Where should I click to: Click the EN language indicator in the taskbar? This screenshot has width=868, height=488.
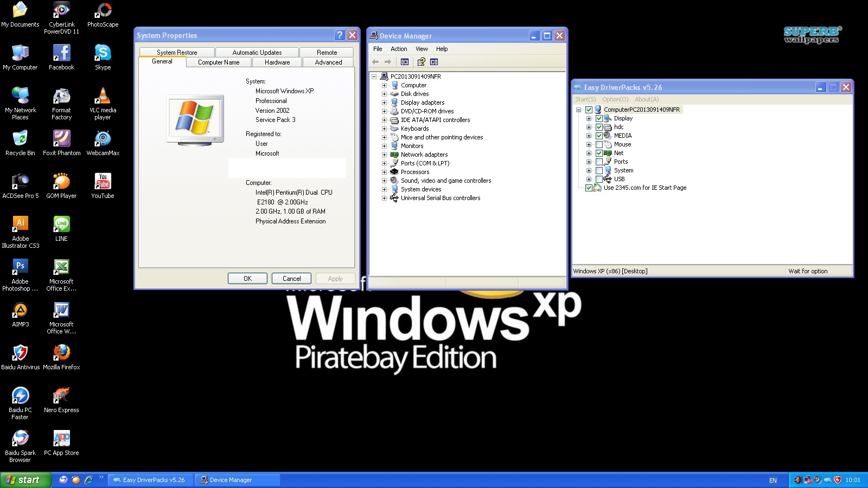pyautogui.click(x=773, y=480)
